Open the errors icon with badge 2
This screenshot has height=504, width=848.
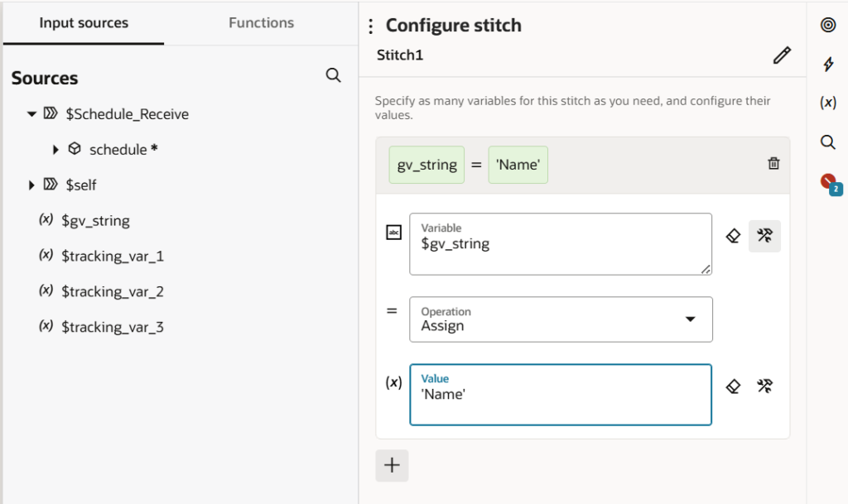coord(828,182)
